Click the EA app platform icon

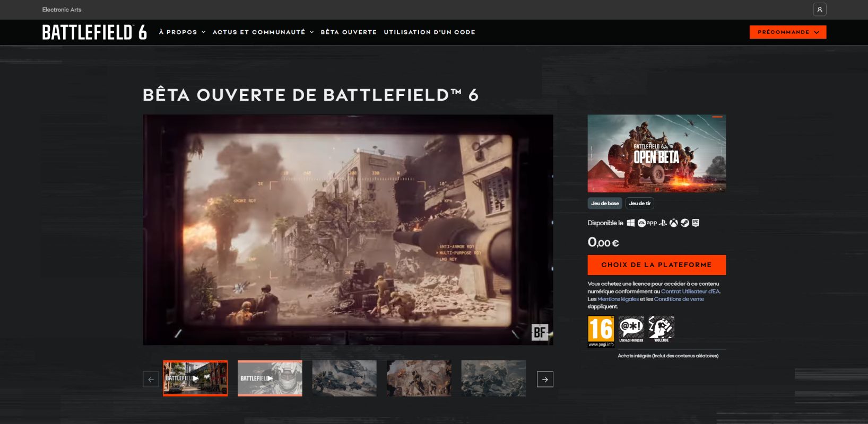click(x=647, y=223)
